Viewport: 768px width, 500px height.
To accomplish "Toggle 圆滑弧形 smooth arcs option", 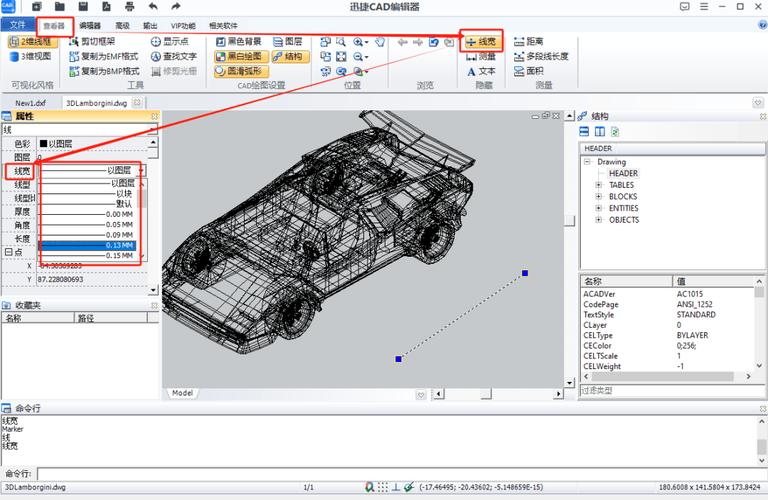I will click(241, 71).
